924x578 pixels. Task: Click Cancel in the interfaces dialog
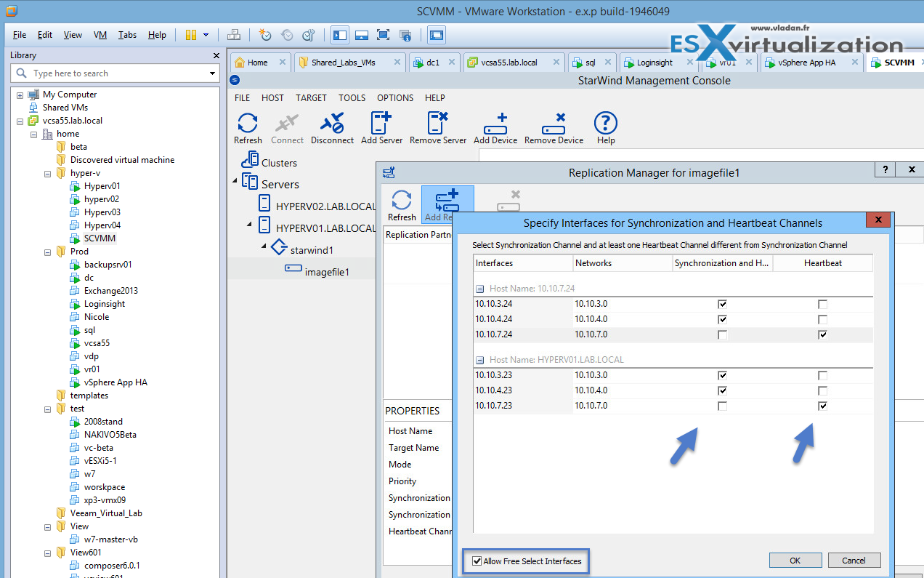[854, 561]
